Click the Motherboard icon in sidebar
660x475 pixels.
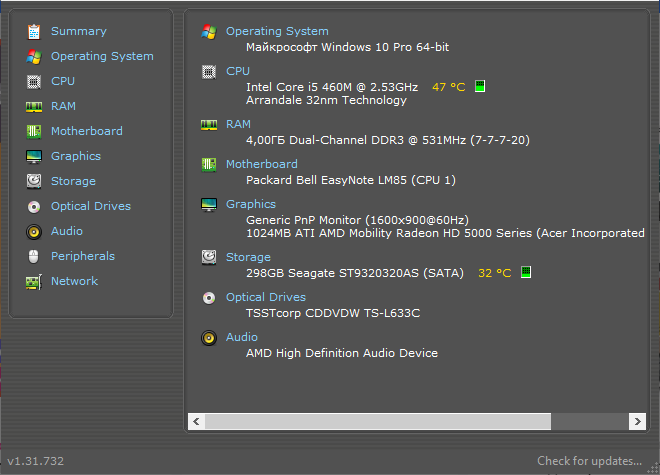click(34, 132)
